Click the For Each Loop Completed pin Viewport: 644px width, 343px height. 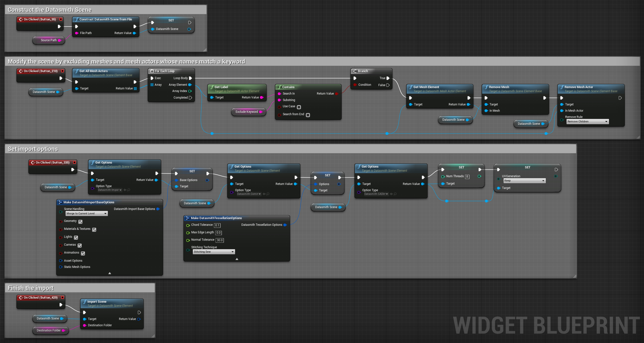click(190, 98)
